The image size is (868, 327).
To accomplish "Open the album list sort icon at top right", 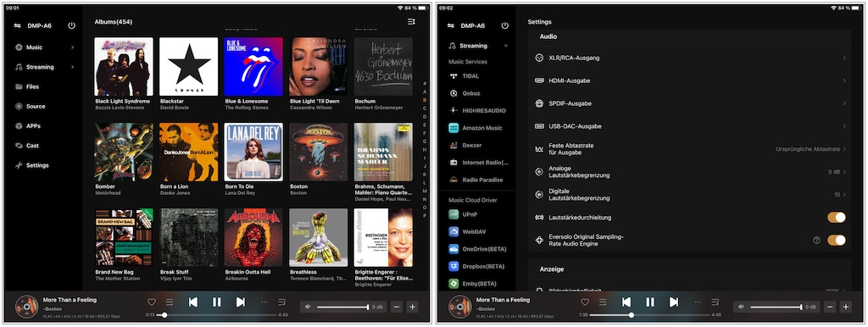I will pos(411,21).
